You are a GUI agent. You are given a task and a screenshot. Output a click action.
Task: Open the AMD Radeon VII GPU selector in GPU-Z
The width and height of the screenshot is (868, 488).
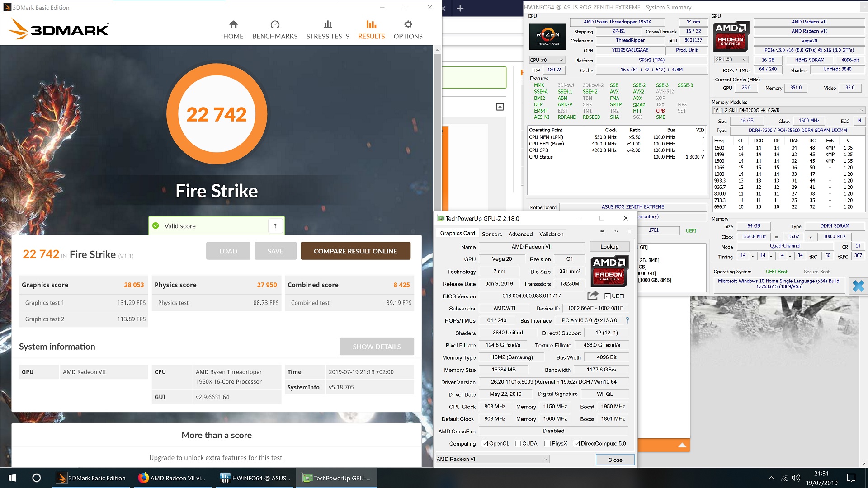pos(492,459)
